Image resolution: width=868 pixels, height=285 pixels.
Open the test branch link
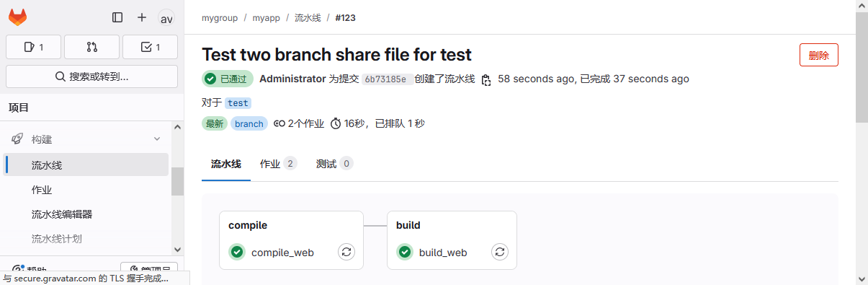click(238, 103)
